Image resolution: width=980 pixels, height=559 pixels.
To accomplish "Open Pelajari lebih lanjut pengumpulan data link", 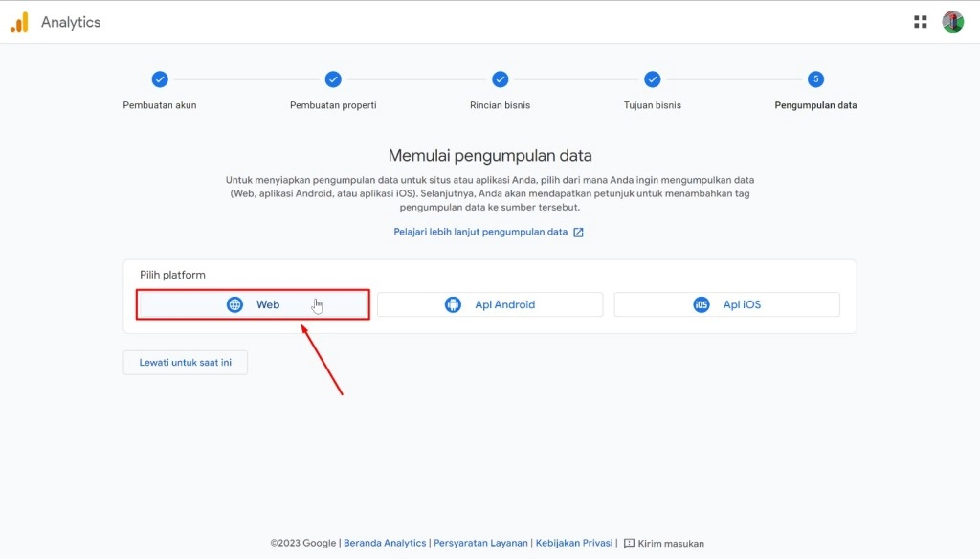I will 480,232.
